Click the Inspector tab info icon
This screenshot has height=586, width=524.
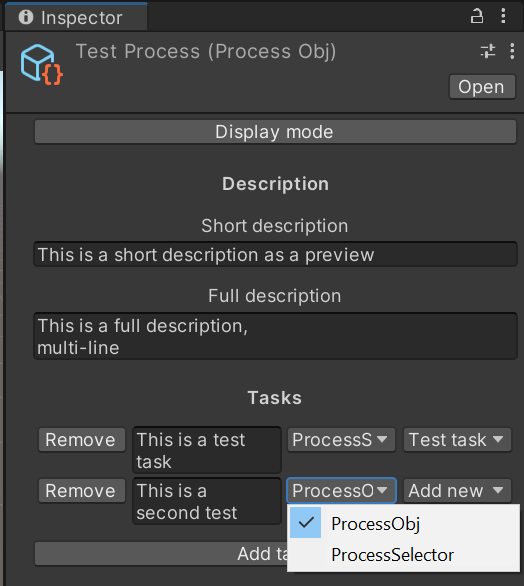point(26,17)
